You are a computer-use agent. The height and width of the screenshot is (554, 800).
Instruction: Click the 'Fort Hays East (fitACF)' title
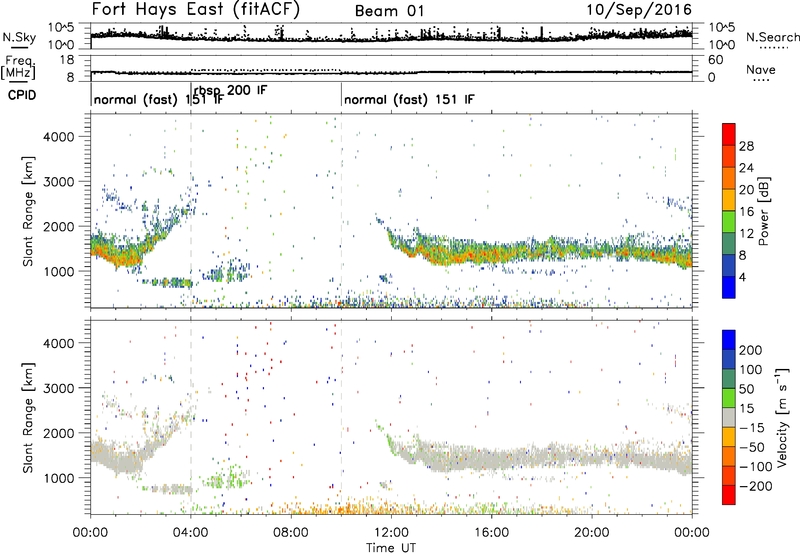point(196,10)
